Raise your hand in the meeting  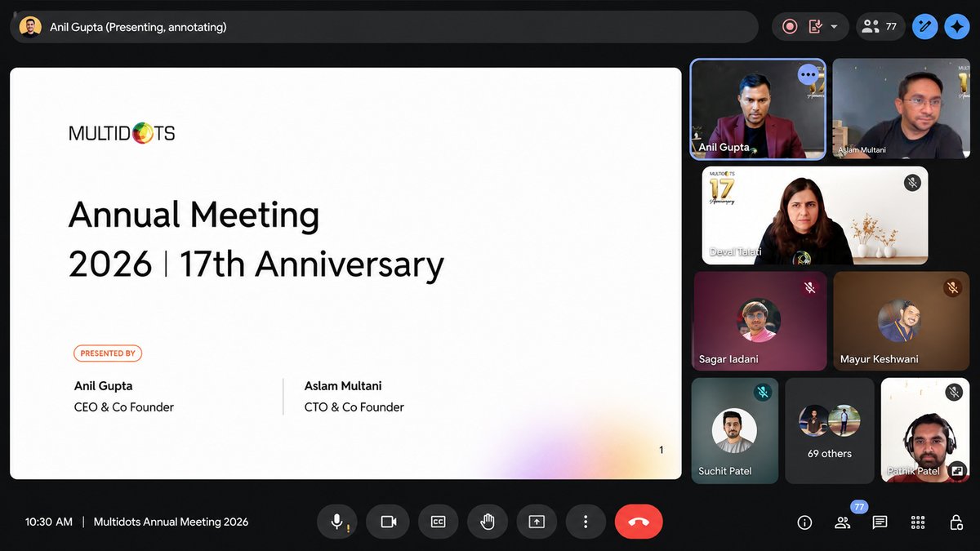488,522
